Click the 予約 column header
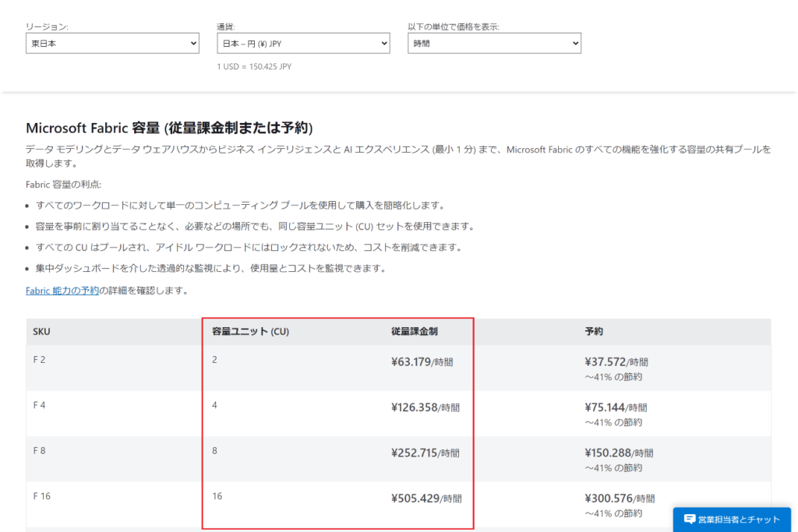This screenshot has height=532, width=798. tap(593, 332)
